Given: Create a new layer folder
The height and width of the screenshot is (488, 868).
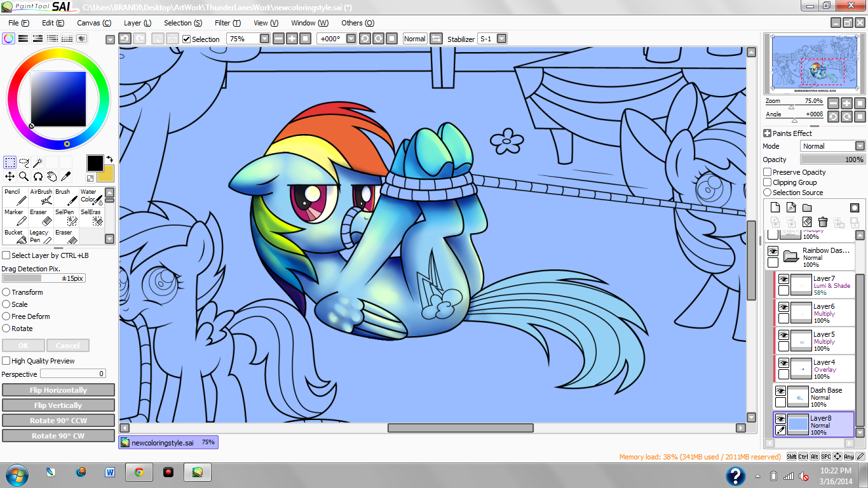Looking at the screenshot, I should 807,208.
